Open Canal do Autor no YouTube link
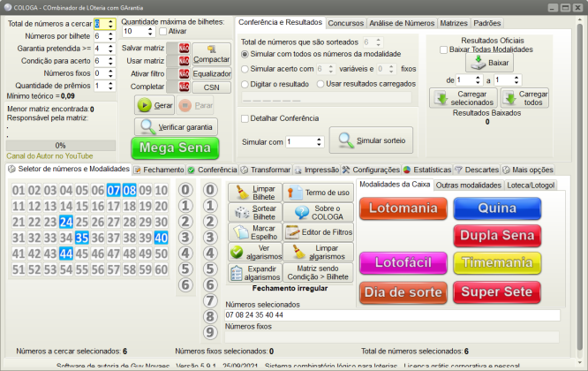The image size is (588, 371). 49,156
